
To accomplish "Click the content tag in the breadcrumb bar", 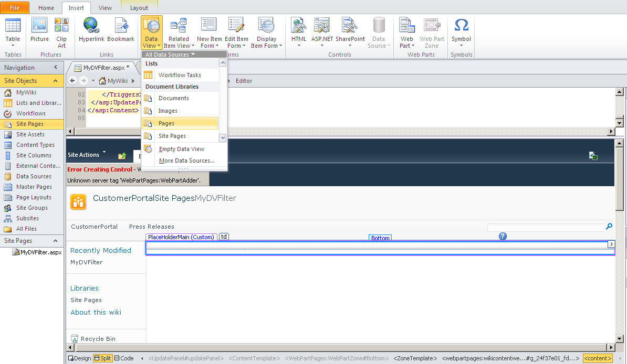I will coord(598,358).
